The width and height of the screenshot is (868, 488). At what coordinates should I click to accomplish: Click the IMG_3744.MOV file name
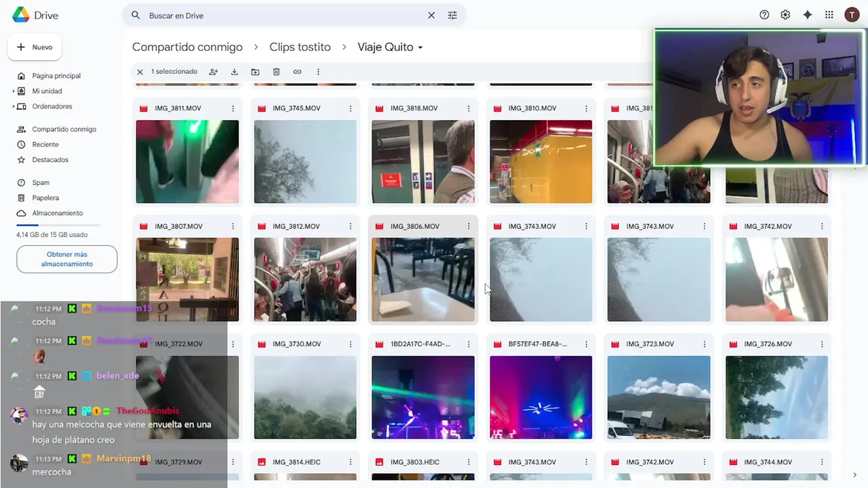click(x=768, y=462)
